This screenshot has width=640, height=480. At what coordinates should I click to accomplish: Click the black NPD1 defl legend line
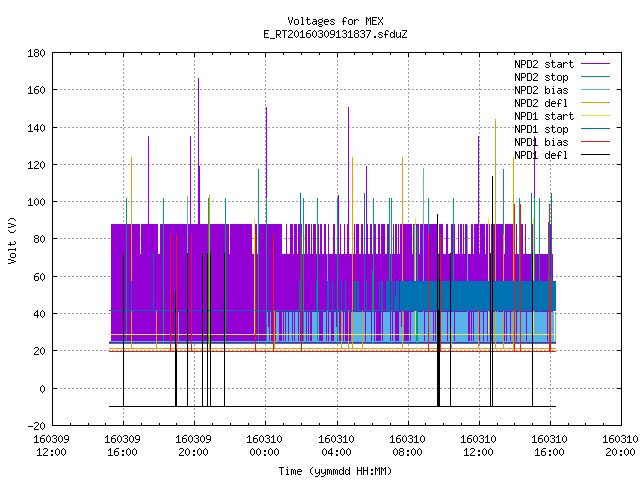pyautogui.click(x=595, y=155)
